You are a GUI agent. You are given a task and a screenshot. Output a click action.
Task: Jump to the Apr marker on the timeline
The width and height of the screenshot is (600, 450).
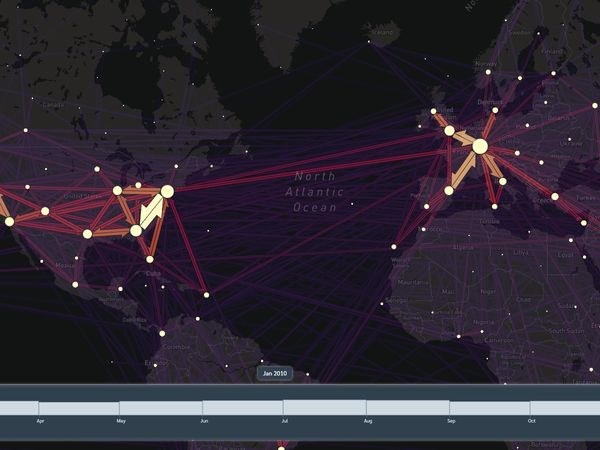coord(40,422)
